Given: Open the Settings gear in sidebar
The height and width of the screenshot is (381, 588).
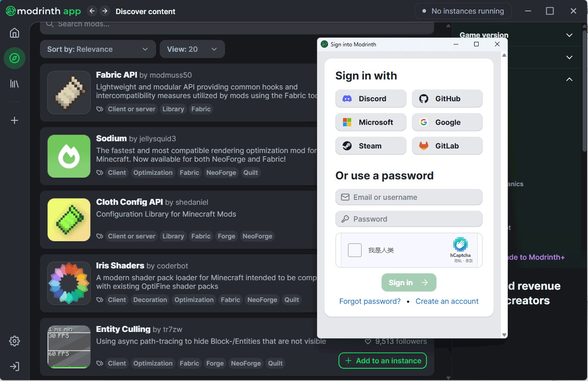Looking at the screenshot, I should point(15,341).
